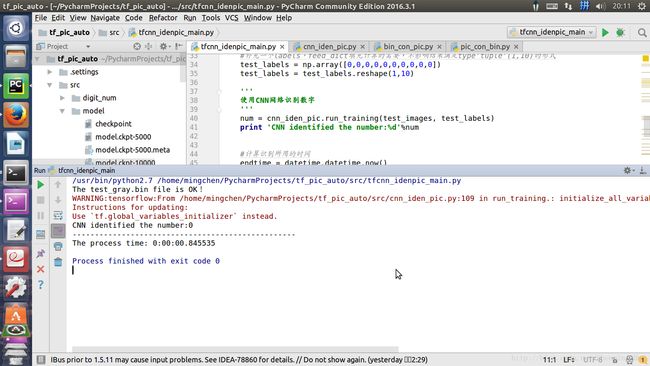Click the up-arrow stack trace icon
Screen dimensions: 650x366
[x=58, y=184]
